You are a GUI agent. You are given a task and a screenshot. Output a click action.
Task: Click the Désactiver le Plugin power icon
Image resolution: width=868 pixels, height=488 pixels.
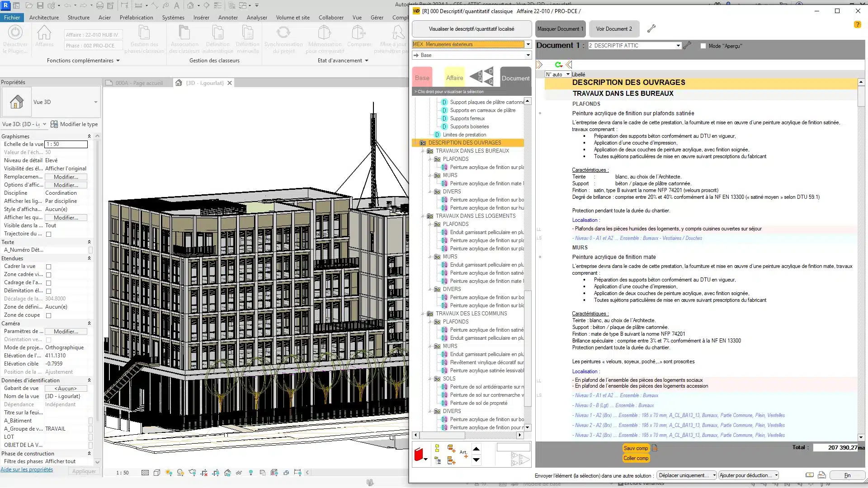point(15,33)
